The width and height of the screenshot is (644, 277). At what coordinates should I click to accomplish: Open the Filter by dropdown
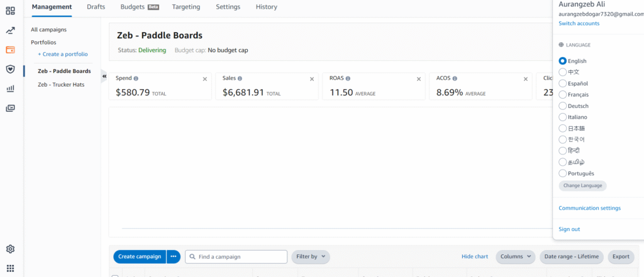pos(310,256)
